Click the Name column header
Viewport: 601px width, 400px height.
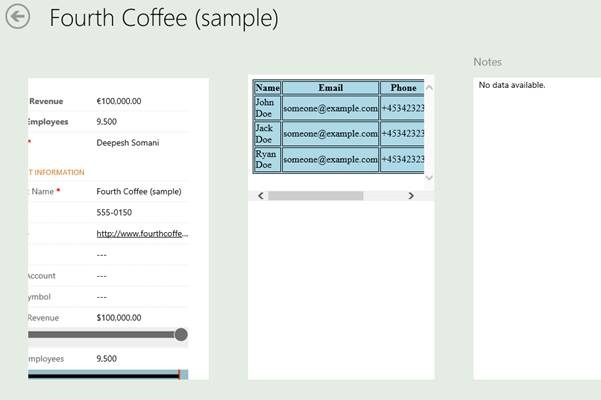point(267,88)
